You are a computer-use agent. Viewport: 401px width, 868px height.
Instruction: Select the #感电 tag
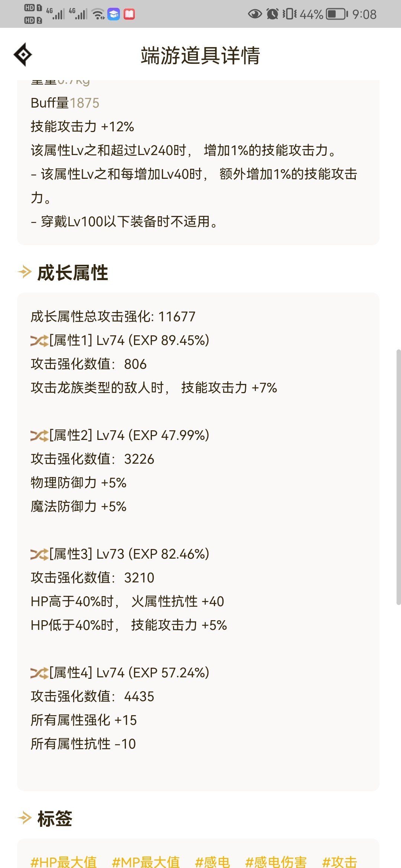pos(212,861)
